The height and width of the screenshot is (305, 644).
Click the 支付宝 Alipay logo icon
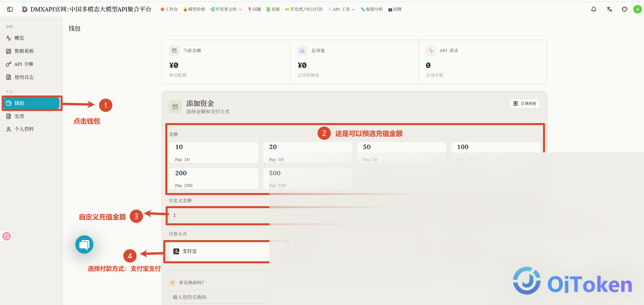176,251
